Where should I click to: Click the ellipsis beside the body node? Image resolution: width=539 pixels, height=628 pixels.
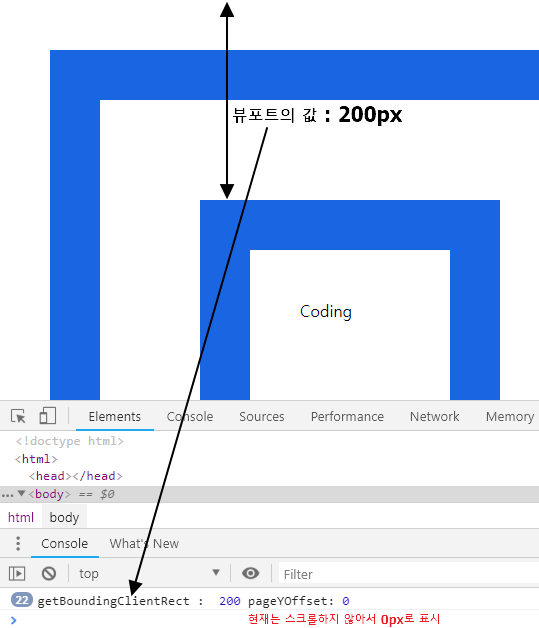(7, 495)
